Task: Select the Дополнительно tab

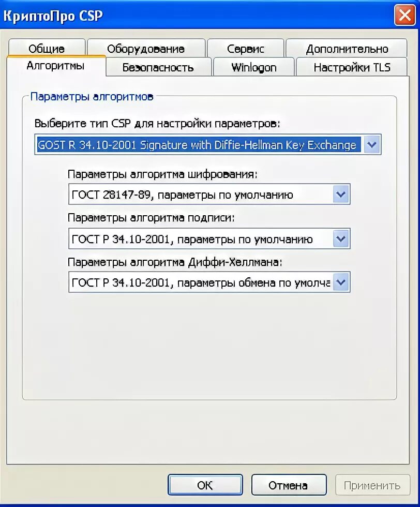Action: [x=347, y=48]
